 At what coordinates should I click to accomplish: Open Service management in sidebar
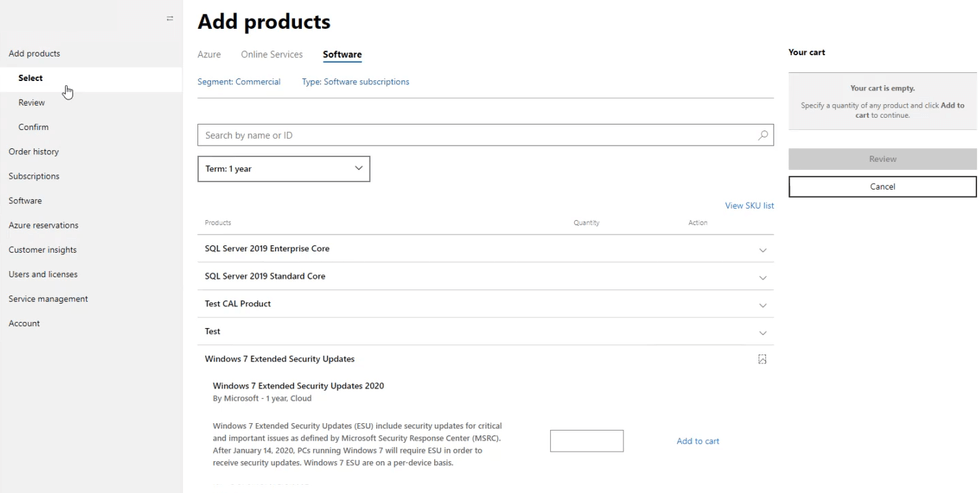[48, 299]
